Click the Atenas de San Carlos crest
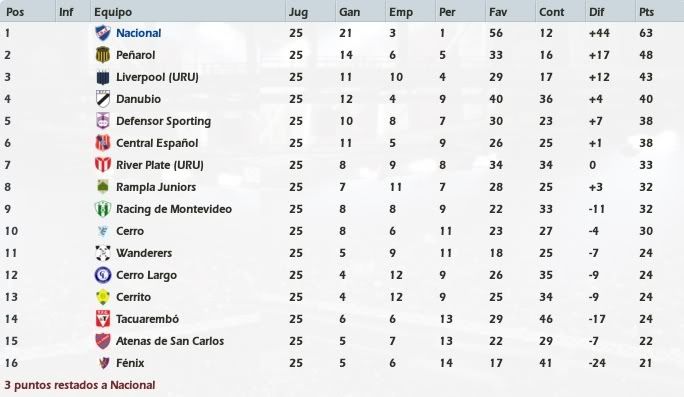Screen dimensions: 684x397 tap(103, 341)
